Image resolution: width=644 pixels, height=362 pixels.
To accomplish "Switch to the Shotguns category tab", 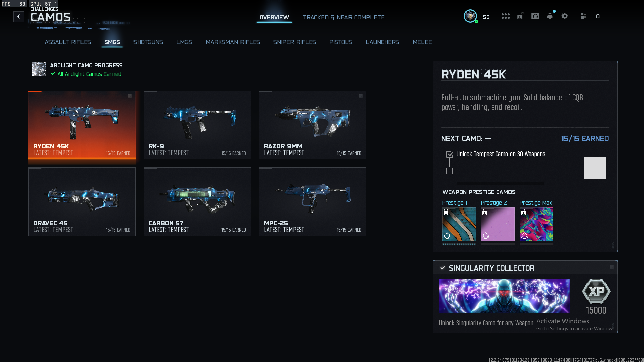I will (x=148, y=42).
